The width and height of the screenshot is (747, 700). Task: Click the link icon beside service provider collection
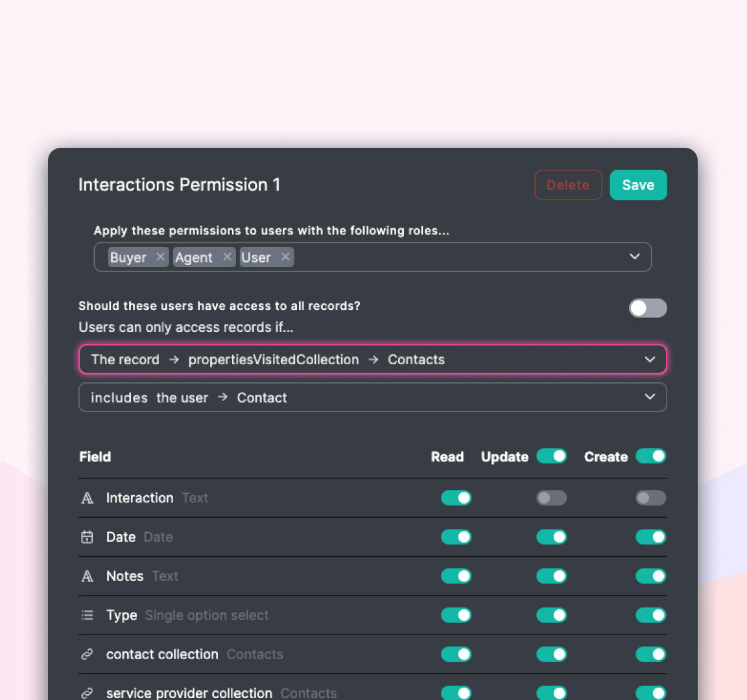click(x=87, y=693)
